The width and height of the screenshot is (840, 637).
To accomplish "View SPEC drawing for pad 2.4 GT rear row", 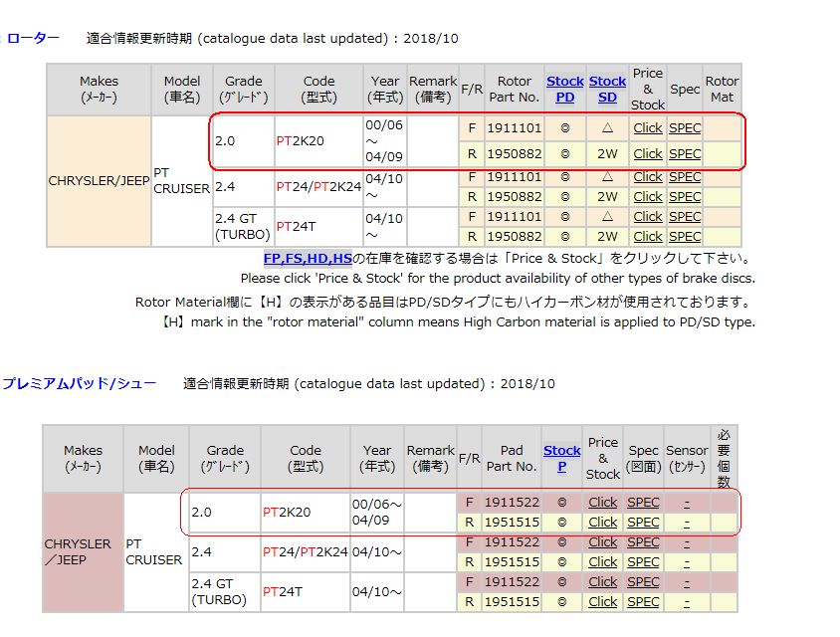I will (x=643, y=601).
